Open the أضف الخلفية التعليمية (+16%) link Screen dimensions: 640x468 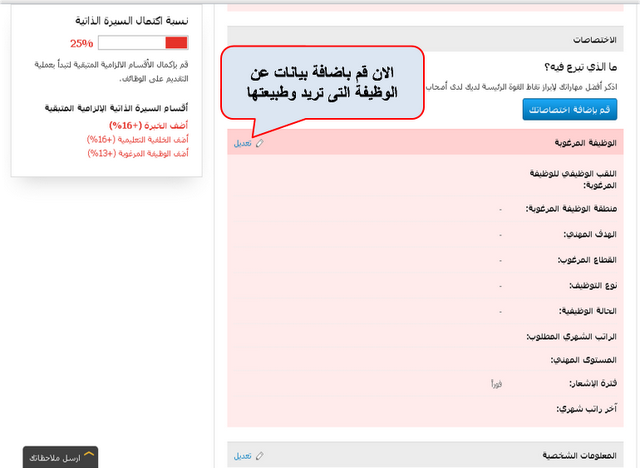[138, 140]
